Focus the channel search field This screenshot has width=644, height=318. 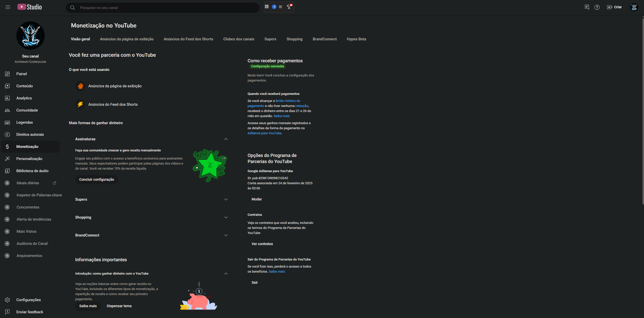[163, 8]
